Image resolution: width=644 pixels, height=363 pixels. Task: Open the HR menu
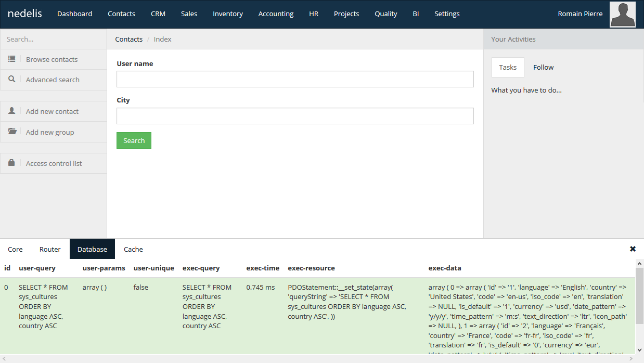click(314, 14)
